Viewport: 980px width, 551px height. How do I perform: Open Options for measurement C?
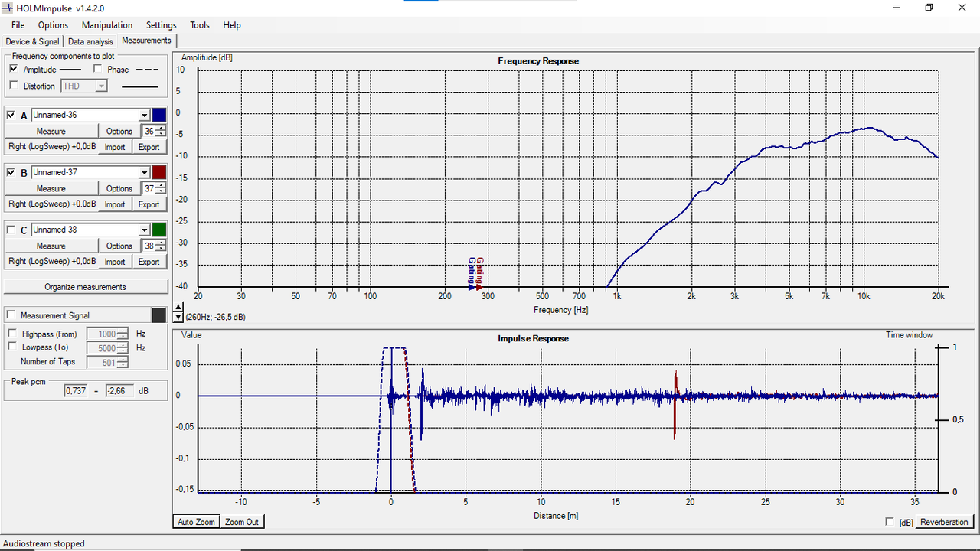119,246
